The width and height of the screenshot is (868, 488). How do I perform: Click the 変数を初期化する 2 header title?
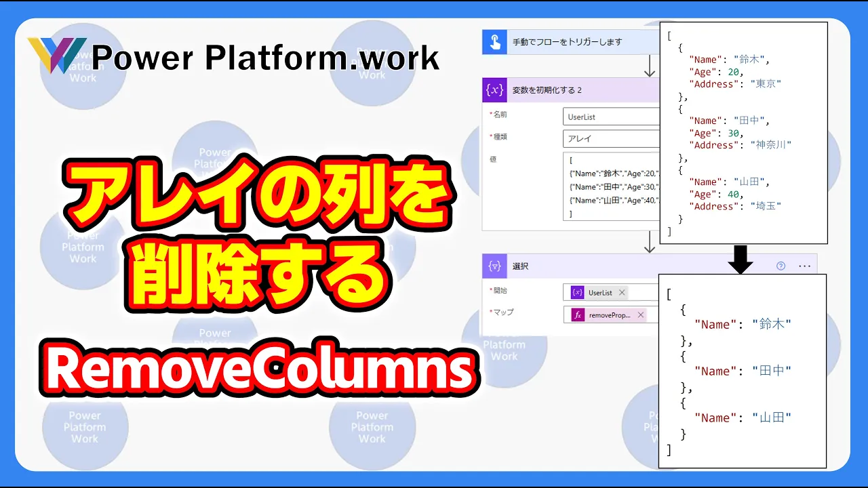[x=547, y=90]
